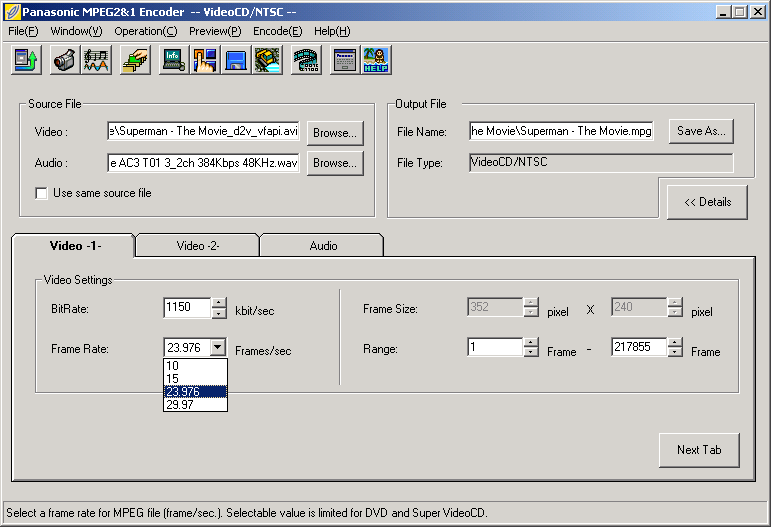
Task: Open the HELP island icon
Action: (377, 60)
